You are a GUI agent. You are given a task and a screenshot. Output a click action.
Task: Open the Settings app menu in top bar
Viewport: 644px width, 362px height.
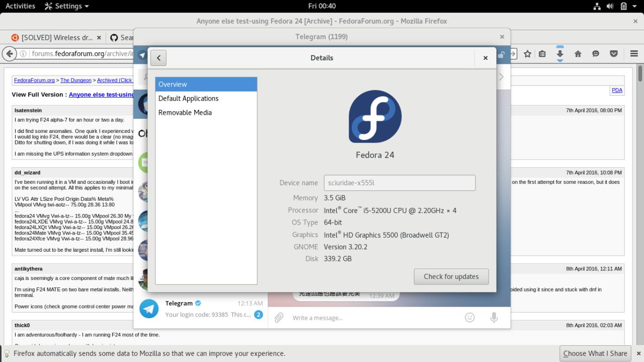(x=67, y=6)
